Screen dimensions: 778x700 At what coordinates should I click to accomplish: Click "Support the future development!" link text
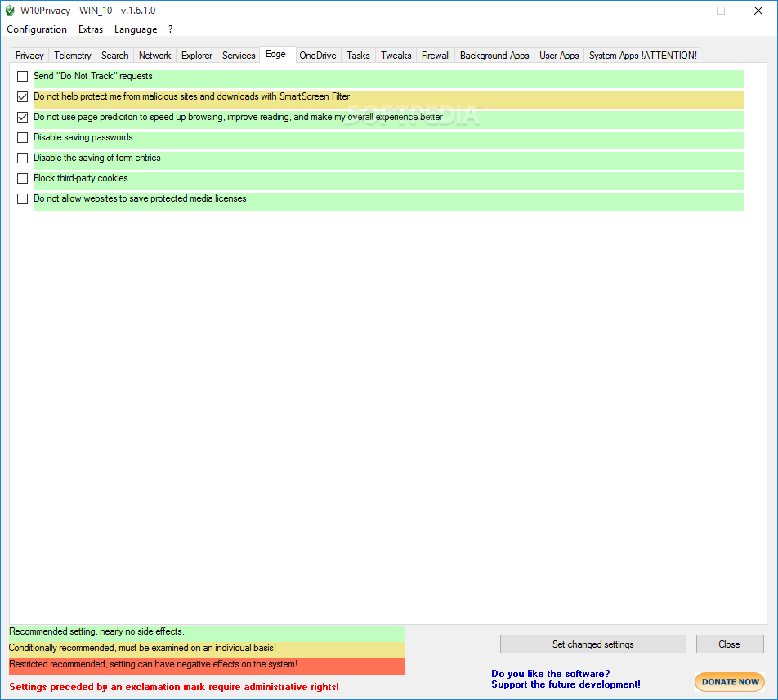click(x=566, y=684)
